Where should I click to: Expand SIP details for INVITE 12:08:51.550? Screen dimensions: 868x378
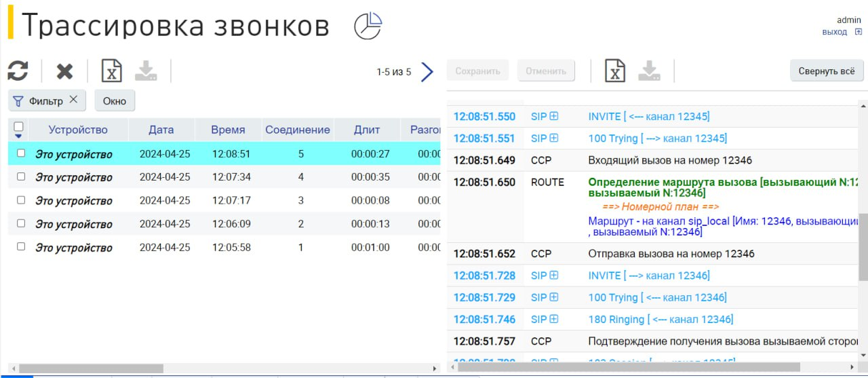[554, 116]
